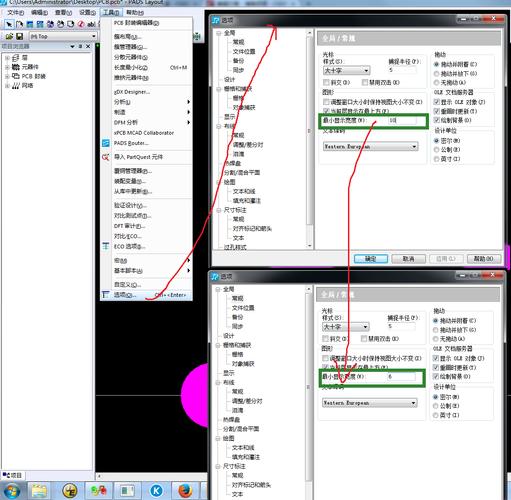Click the capture radius field in upper dialog
The height and width of the screenshot is (500, 511).
pos(402,70)
